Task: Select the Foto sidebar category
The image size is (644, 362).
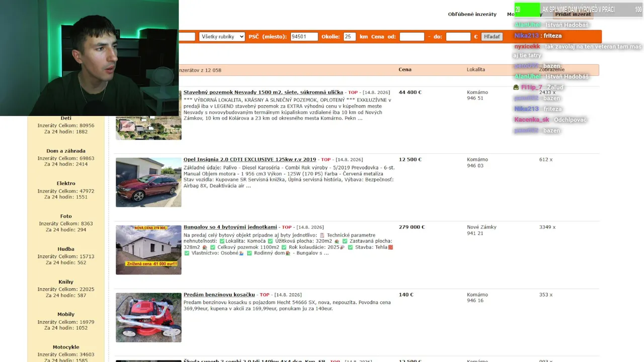Action: click(66, 216)
